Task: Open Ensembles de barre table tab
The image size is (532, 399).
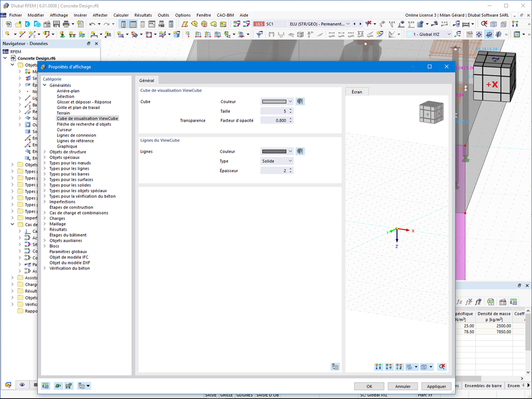Action: (483, 386)
